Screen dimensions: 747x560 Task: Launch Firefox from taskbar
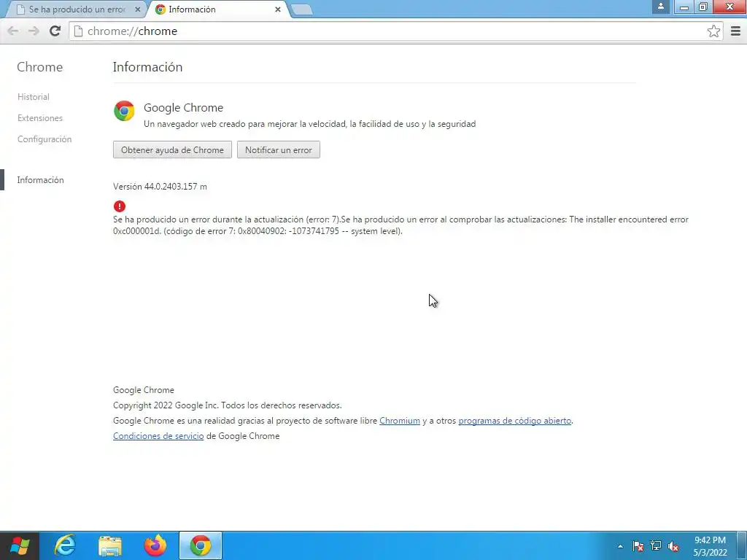click(155, 545)
